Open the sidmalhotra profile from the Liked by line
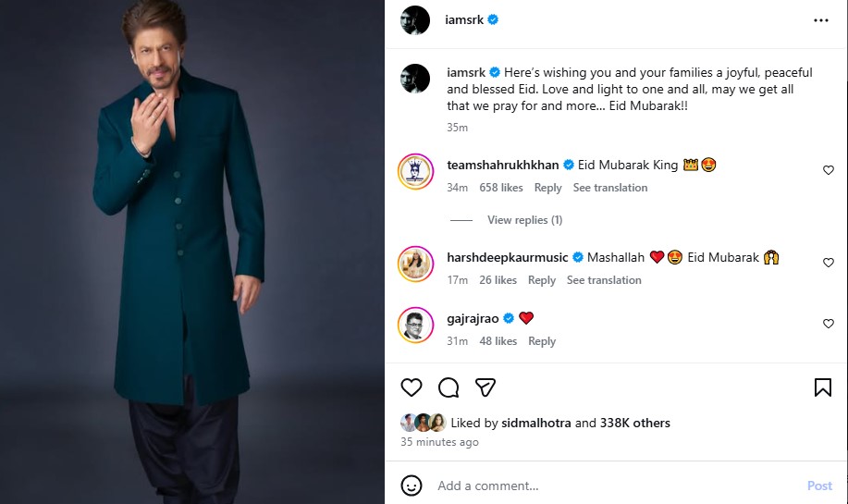 [538, 423]
